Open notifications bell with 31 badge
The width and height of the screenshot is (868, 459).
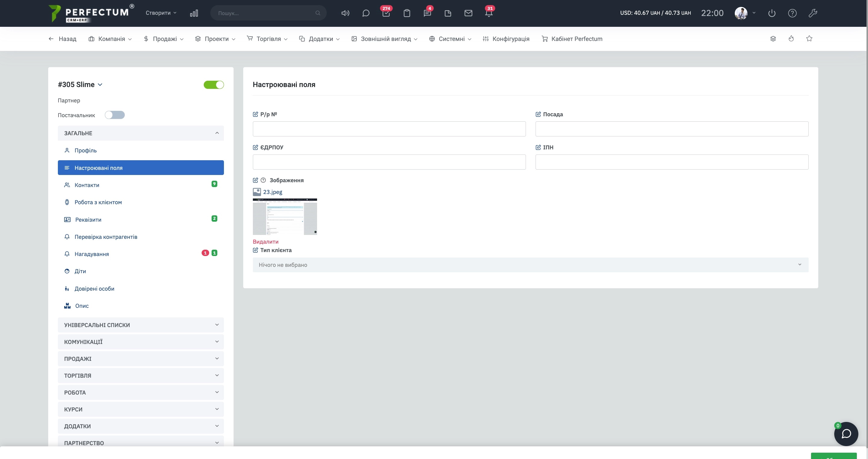[x=489, y=13]
